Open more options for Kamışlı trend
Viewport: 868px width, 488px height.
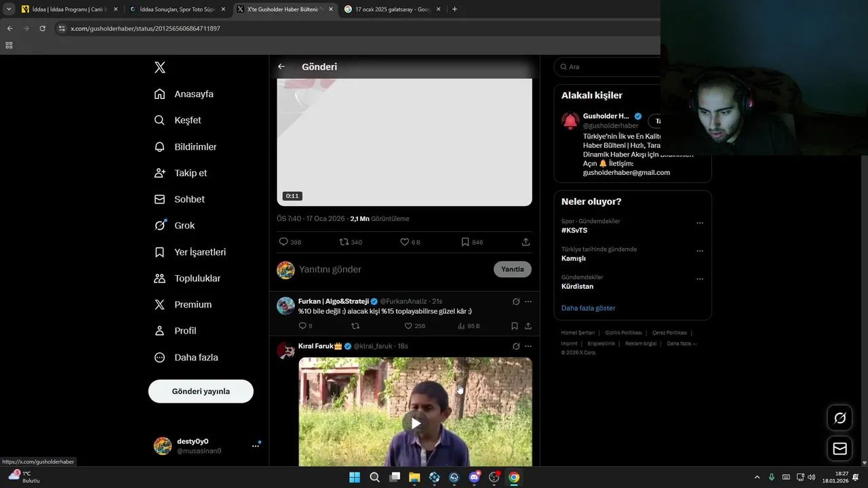[700, 251]
